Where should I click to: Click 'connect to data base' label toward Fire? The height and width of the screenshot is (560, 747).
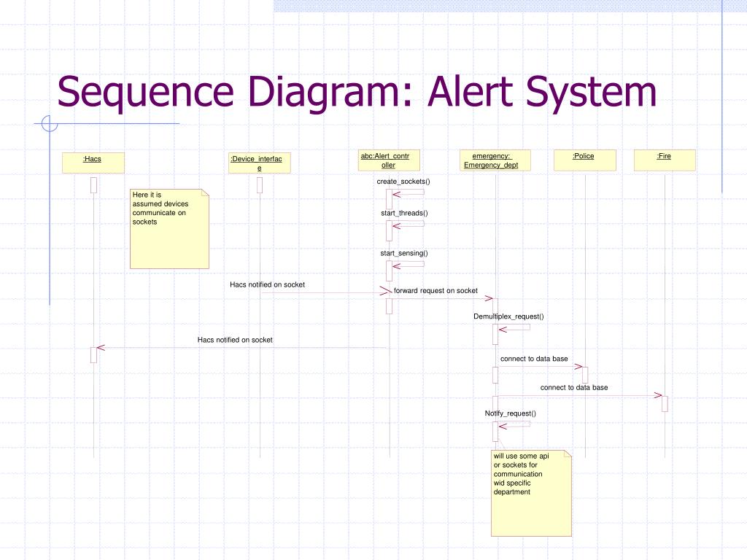click(x=574, y=388)
